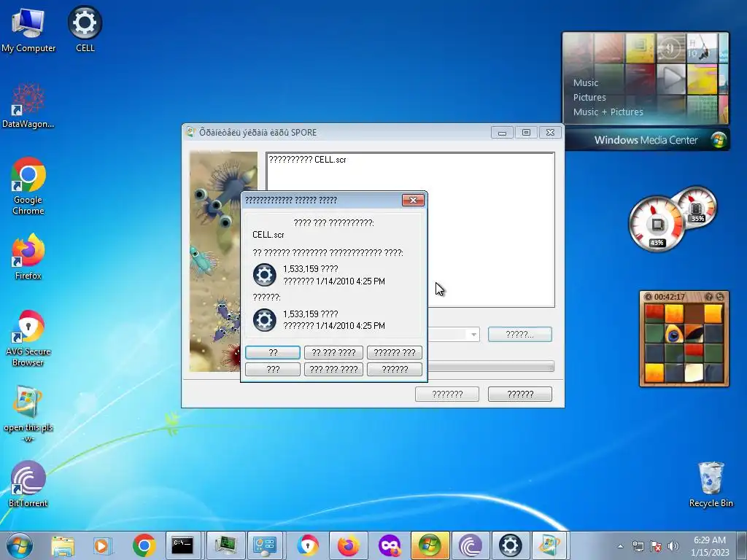Click the BitTorrent icon in the taskbar
Screen dimensions: 747x560
pyautogui.click(x=471, y=545)
